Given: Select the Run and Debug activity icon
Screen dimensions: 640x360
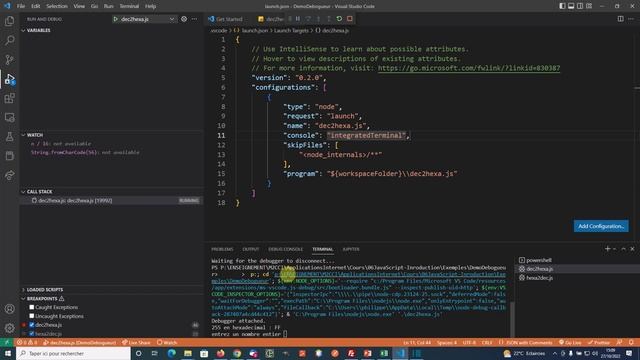Looking at the screenshot, I should click(9, 79).
